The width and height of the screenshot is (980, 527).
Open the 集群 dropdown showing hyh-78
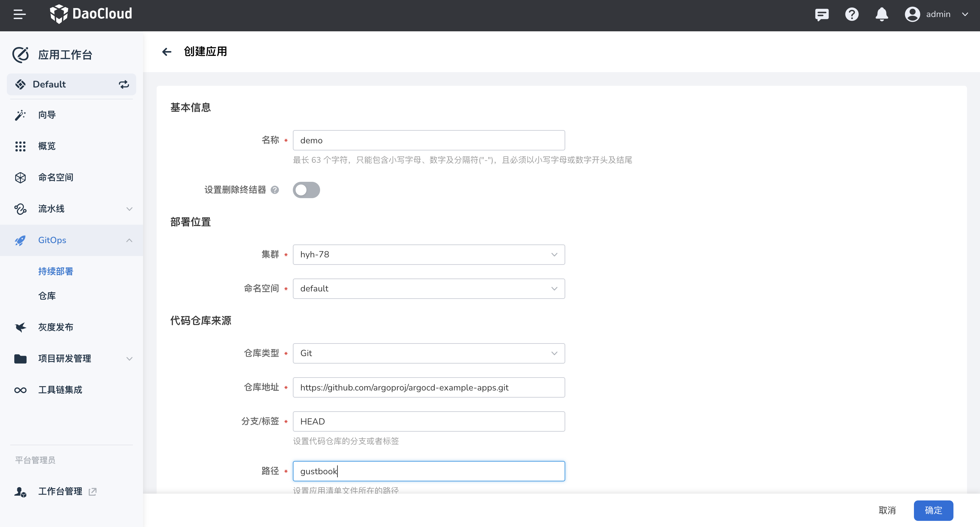[428, 254]
